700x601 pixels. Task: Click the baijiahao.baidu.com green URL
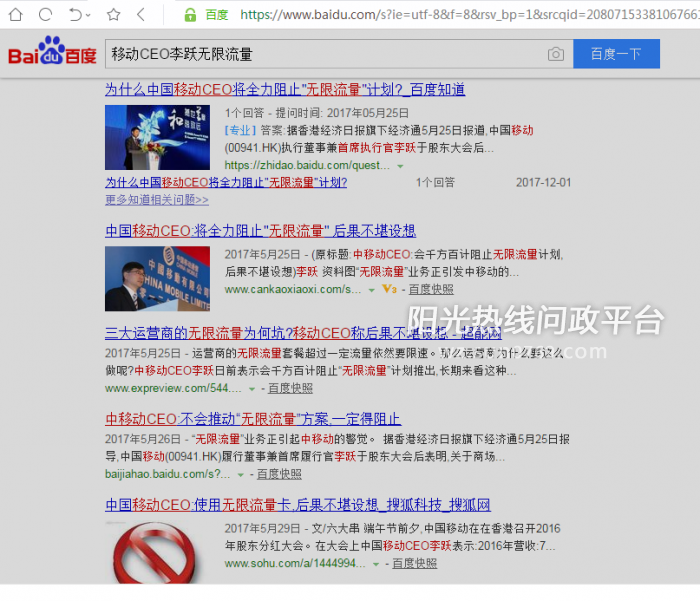click(167, 474)
